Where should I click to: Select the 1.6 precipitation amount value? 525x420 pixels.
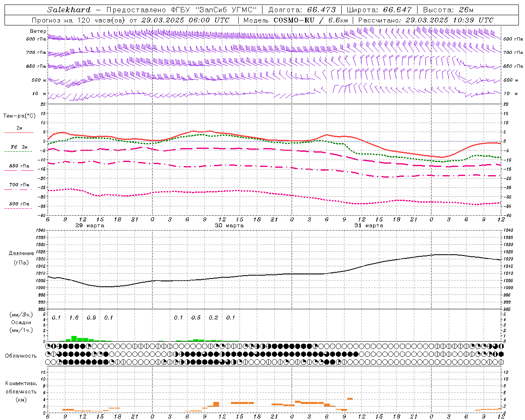pos(74,318)
